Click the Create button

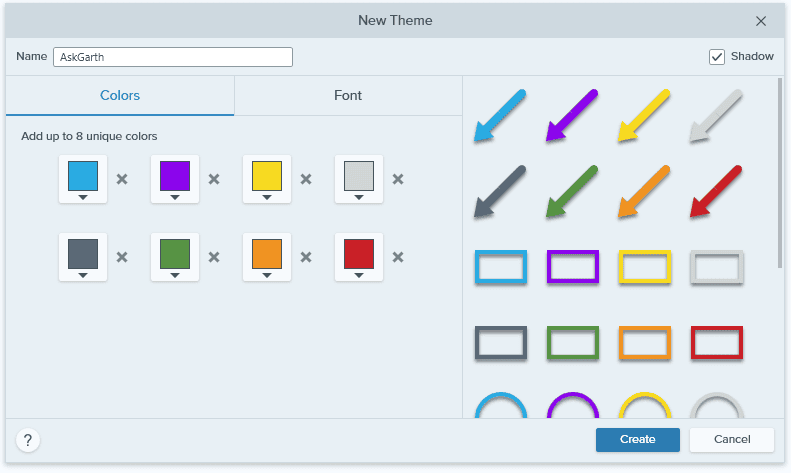[638, 440]
